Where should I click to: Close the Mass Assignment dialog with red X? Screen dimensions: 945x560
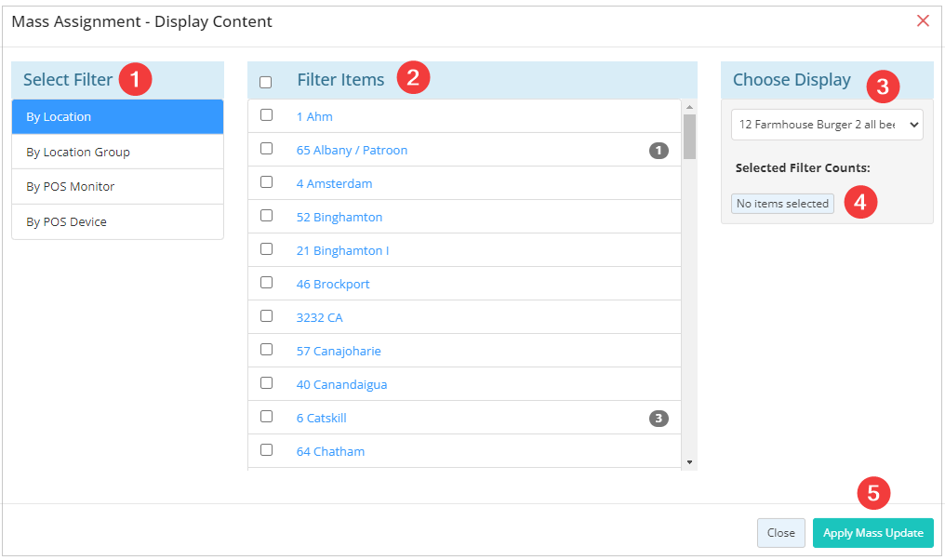click(923, 21)
